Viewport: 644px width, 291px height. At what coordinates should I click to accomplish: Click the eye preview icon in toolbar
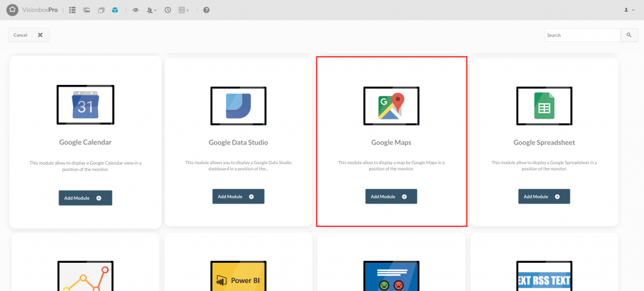click(x=136, y=10)
